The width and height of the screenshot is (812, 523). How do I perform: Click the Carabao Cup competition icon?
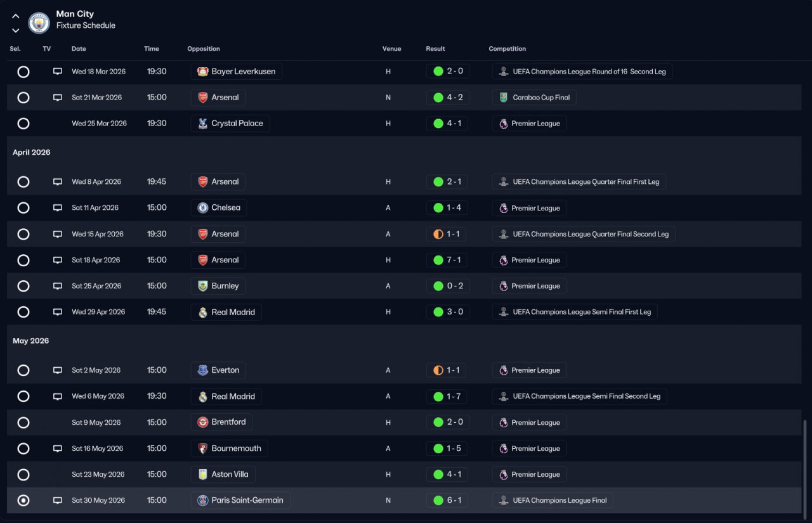click(x=503, y=98)
